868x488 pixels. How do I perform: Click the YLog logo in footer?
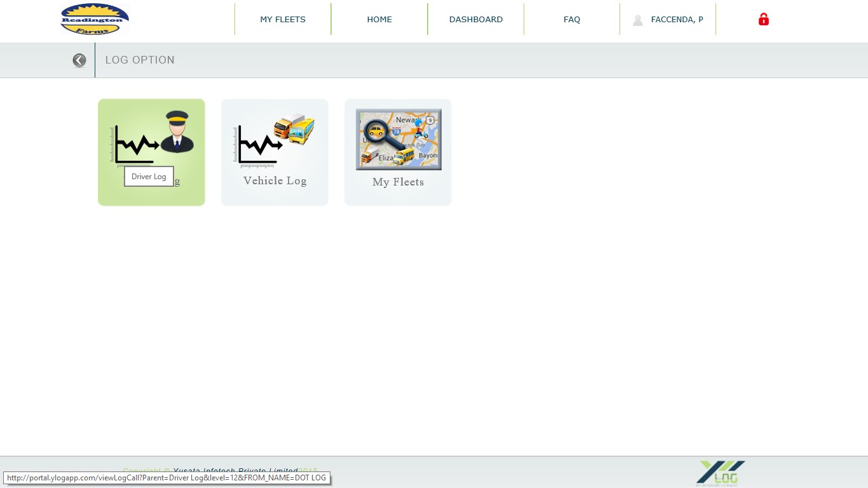[721, 473]
